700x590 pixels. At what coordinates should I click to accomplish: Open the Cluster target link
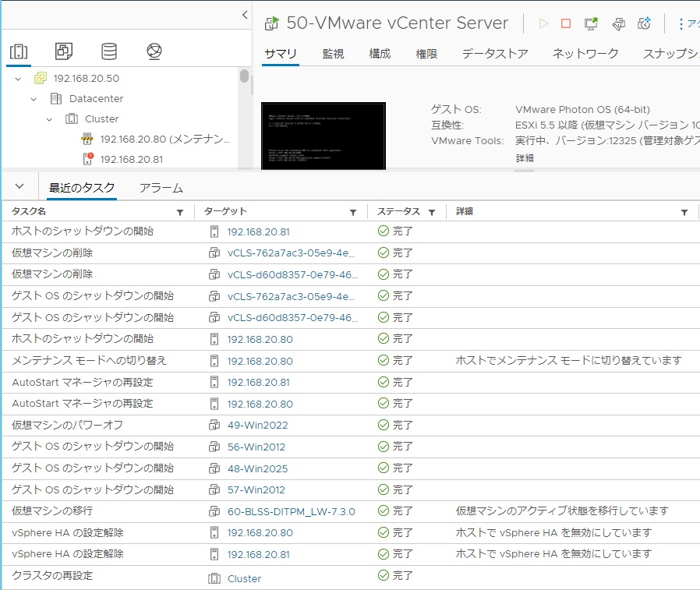click(x=244, y=579)
